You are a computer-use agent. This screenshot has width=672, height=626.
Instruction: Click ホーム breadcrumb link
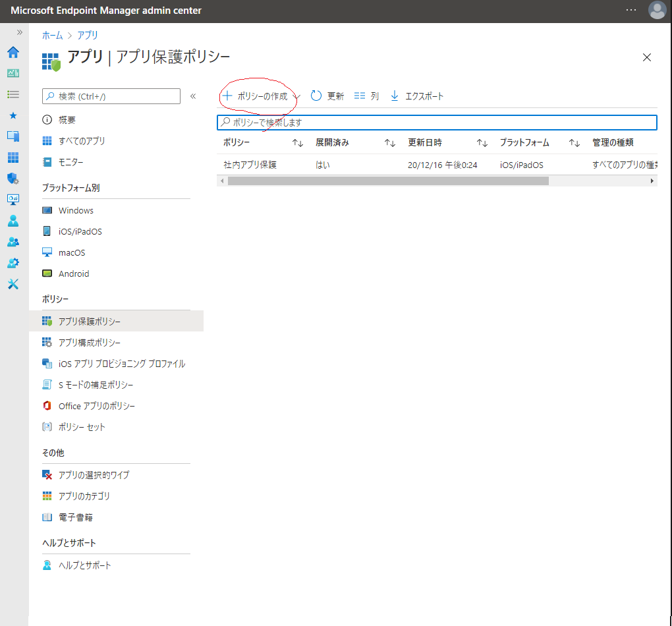(52, 35)
